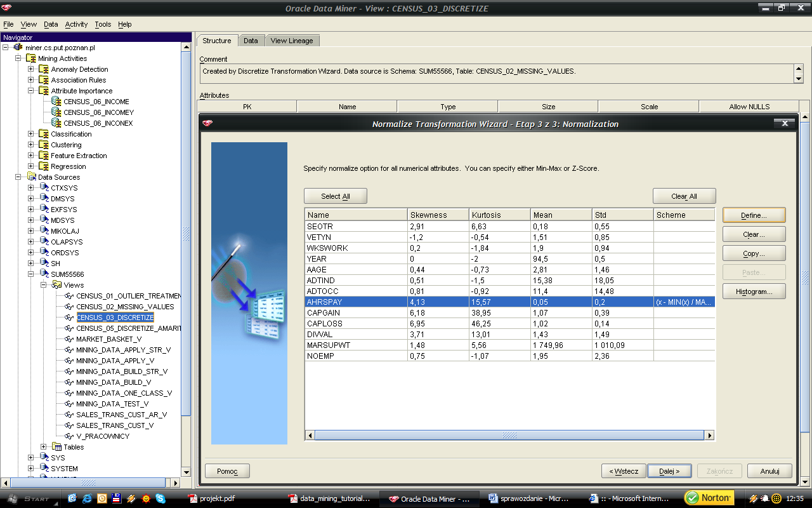
Task: Click the MIKOLAJ schema icon
Action: tap(44, 231)
